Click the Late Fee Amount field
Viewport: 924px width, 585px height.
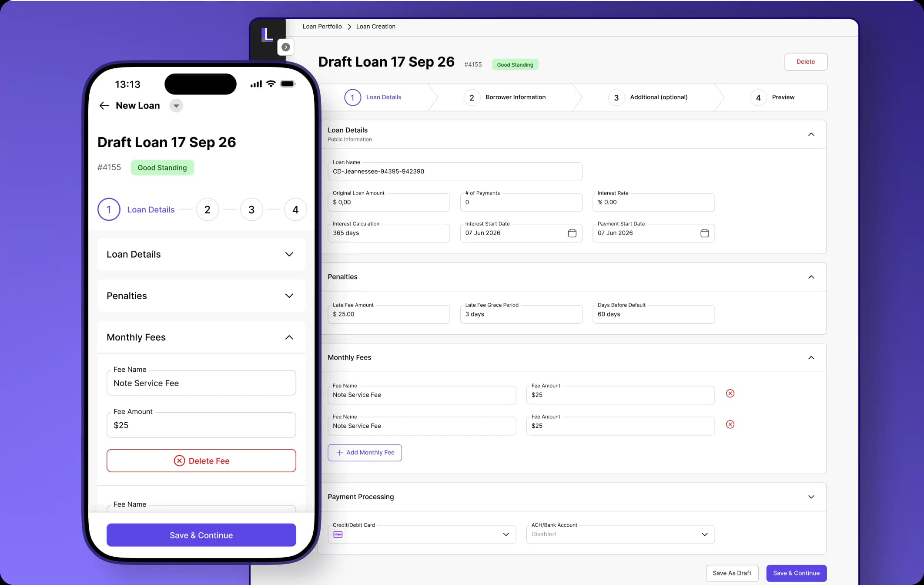pyautogui.click(x=388, y=314)
